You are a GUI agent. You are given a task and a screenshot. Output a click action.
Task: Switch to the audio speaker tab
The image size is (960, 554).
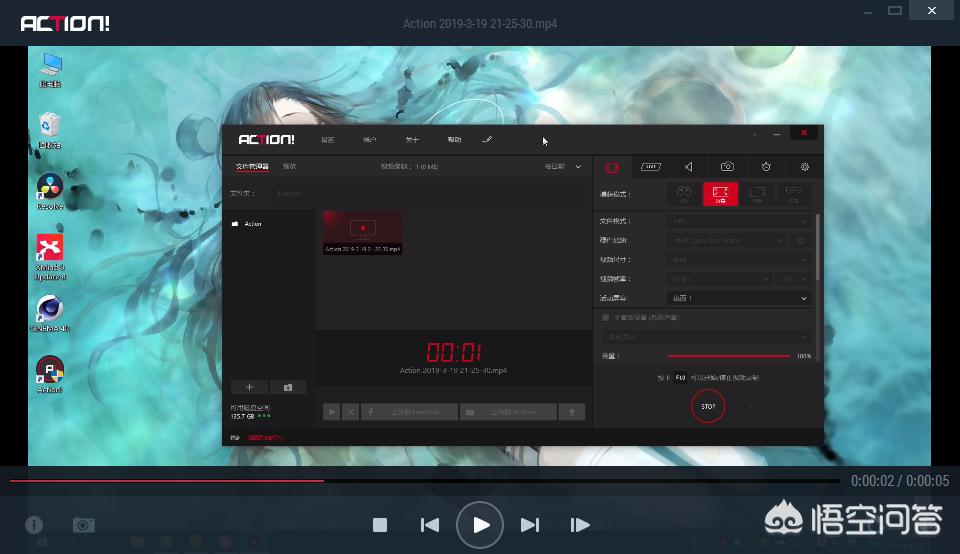[689, 167]
